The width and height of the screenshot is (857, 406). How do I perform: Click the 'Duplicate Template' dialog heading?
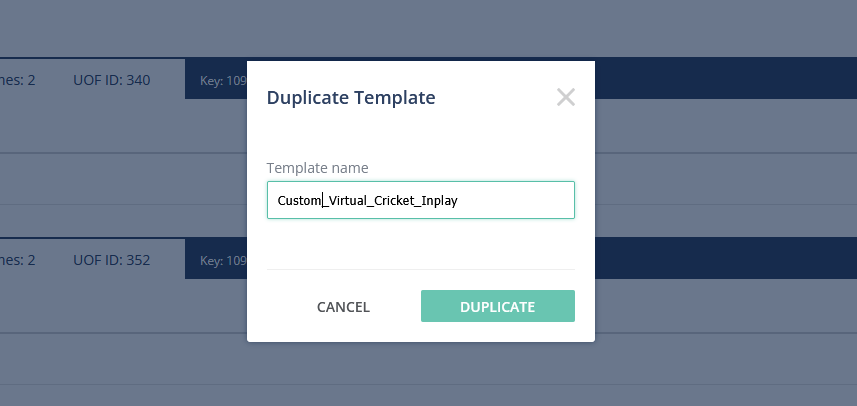(350, 98)
